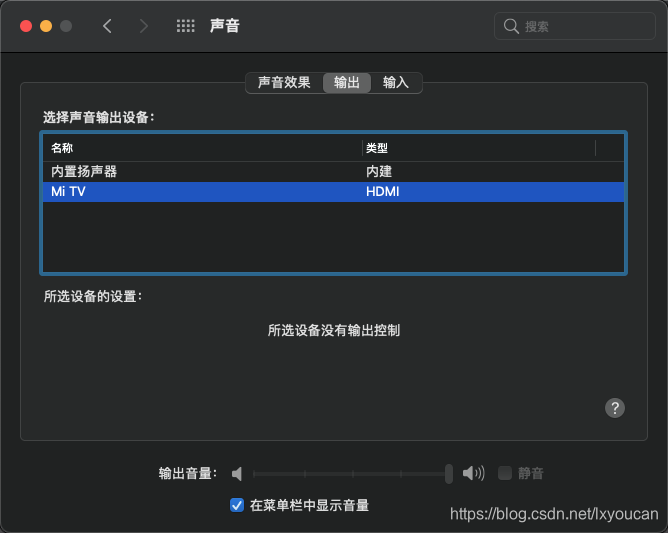Click the 输出音量 slider track
The image size is (668, 533).
349,473
